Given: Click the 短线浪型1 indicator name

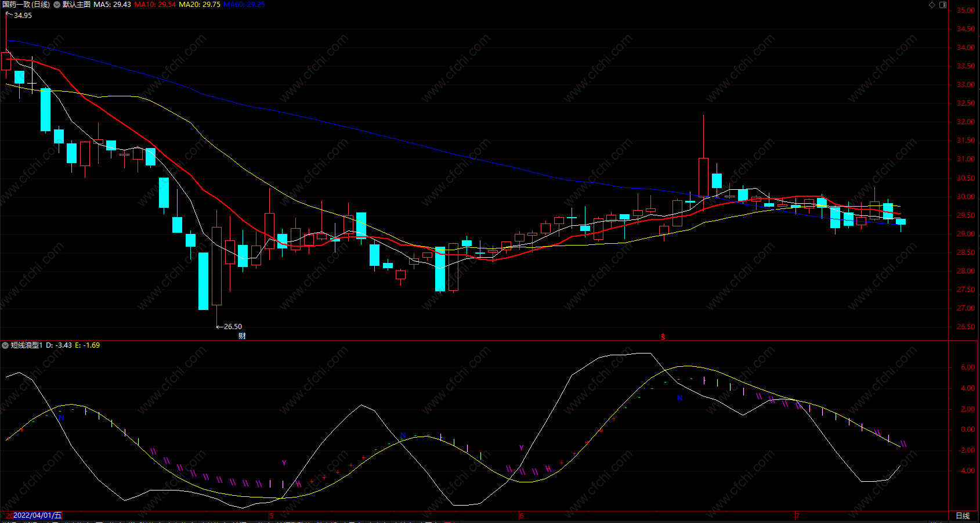Looking at the screenshot, I should click(x=27, y=345).
